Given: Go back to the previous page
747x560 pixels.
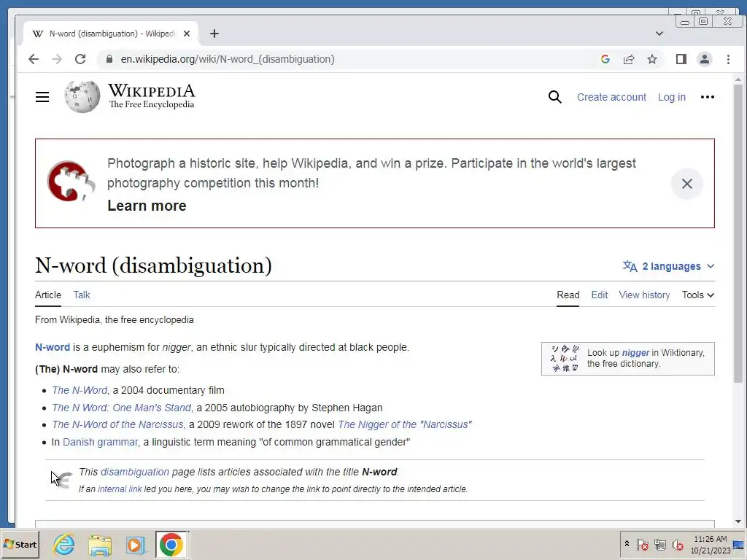Looking at the screenshot, I should (x=34, y=59).
